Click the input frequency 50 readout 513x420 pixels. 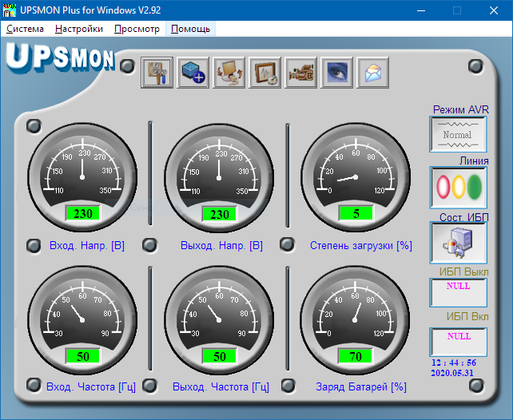[83, 356]
